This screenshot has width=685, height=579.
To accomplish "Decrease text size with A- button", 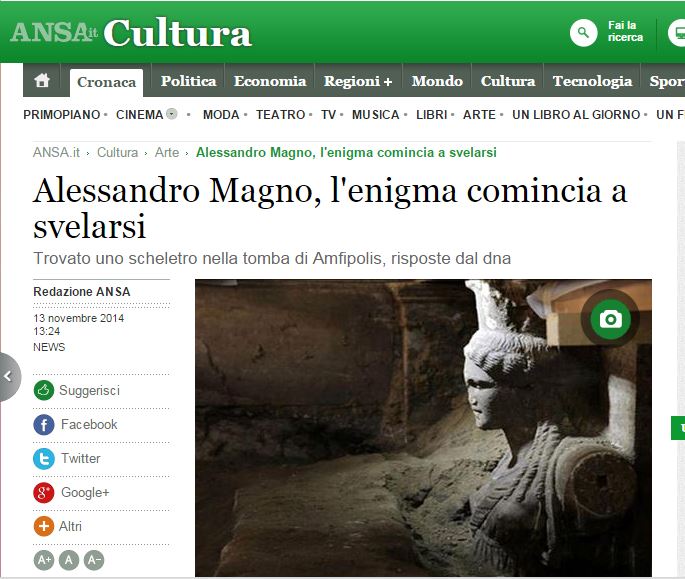I will pos(94,560).
